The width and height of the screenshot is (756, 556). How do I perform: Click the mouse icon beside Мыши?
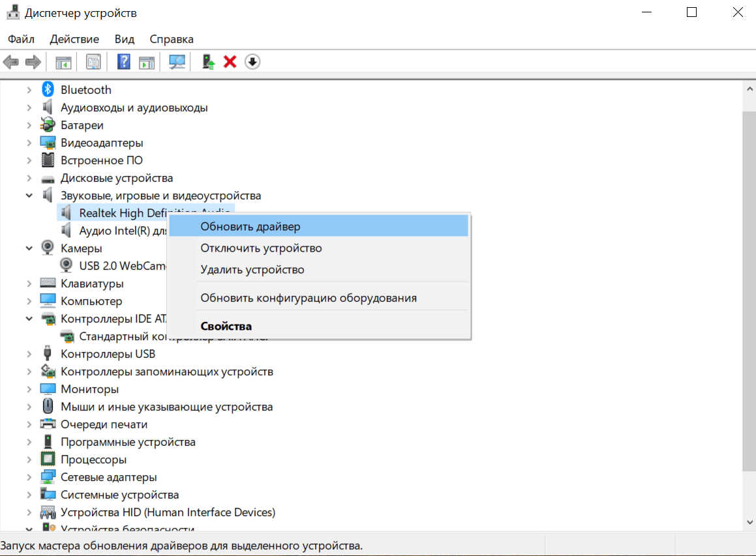(x=48, y=406)
